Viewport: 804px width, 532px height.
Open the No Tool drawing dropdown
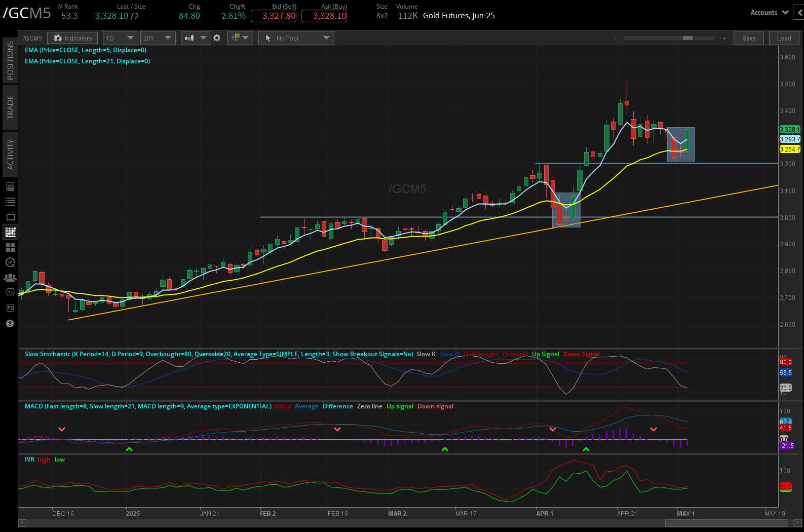coord(296,38)
